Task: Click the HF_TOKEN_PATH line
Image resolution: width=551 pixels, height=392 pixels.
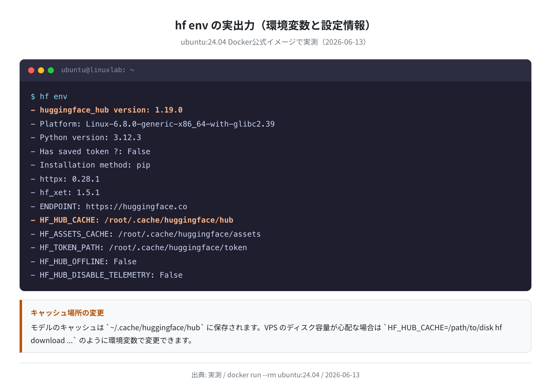Action: click(x=139, y=248)
